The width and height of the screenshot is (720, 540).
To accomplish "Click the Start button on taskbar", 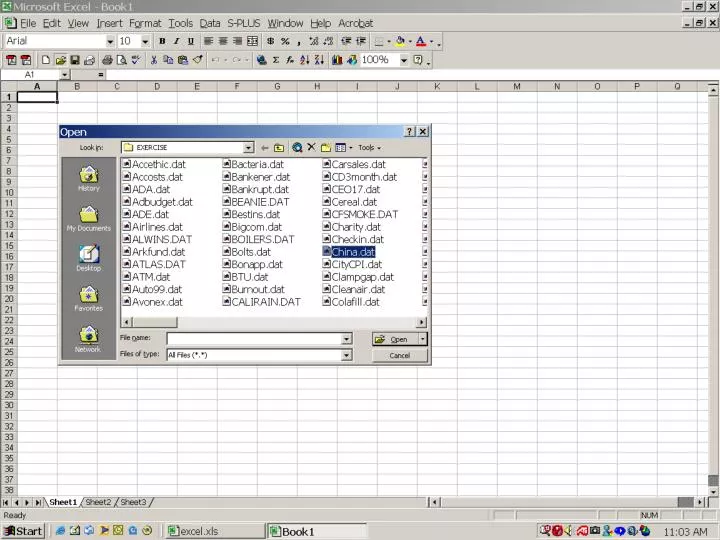I will 23,531.
